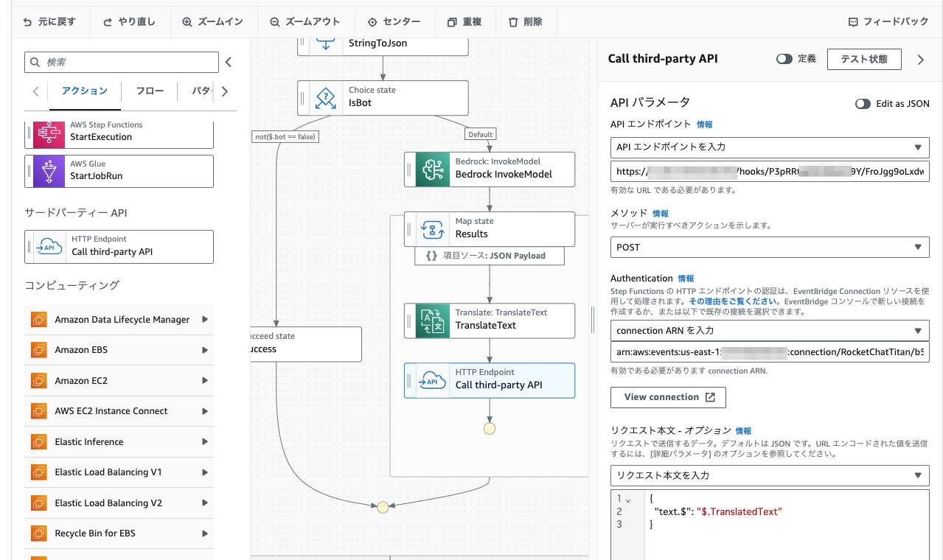Open the リクエスト本文を入力 dropdown
Image resolution: width=943 pixels, height=560 pixels.
tap(770, 475)
